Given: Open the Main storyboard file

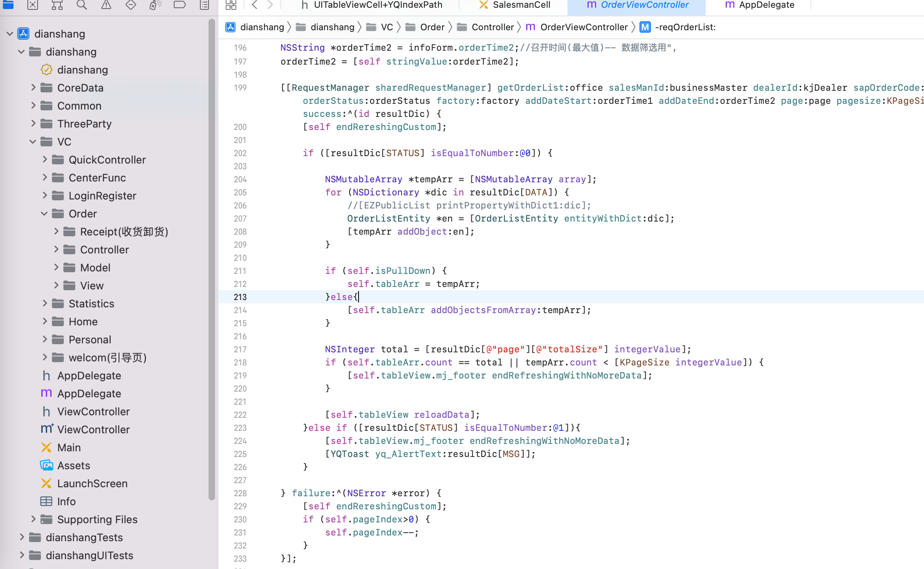Looking at the screenshot, I should click(x=61, y=448).
